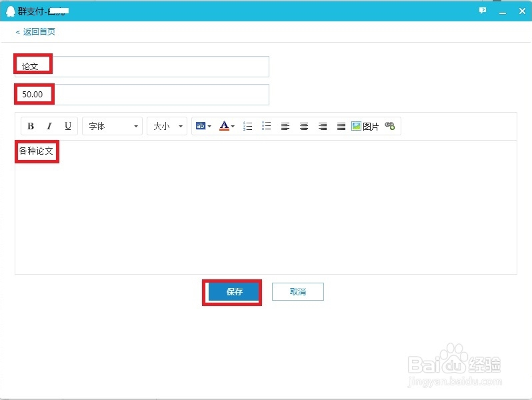
Task: Focus the title field containing 论文
Action: (x=142, y=67)
